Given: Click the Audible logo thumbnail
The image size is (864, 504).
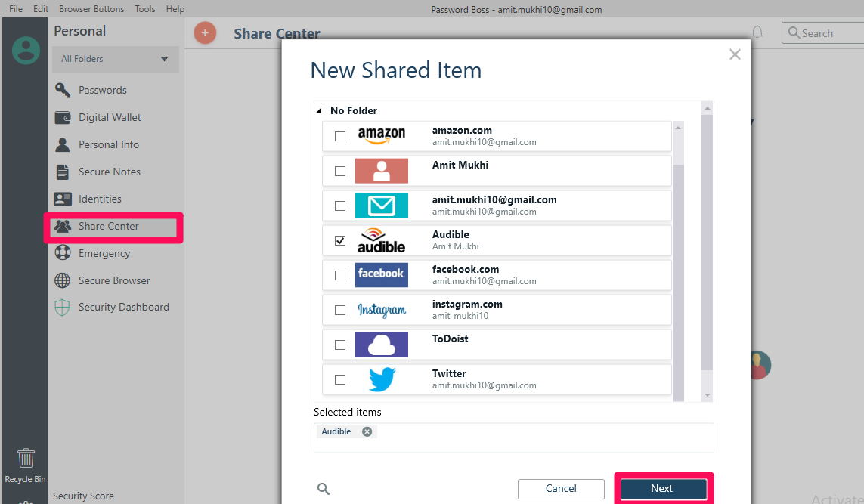Looking at the screenshot, I should (x=381, y=240).
